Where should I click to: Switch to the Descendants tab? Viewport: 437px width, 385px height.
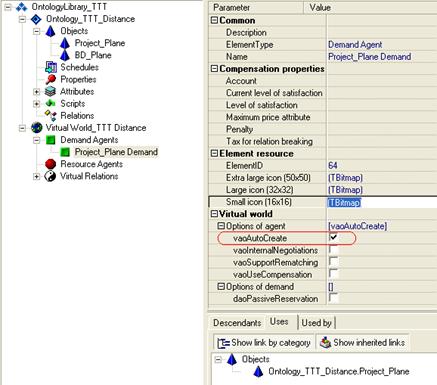(x=237, y=323)
